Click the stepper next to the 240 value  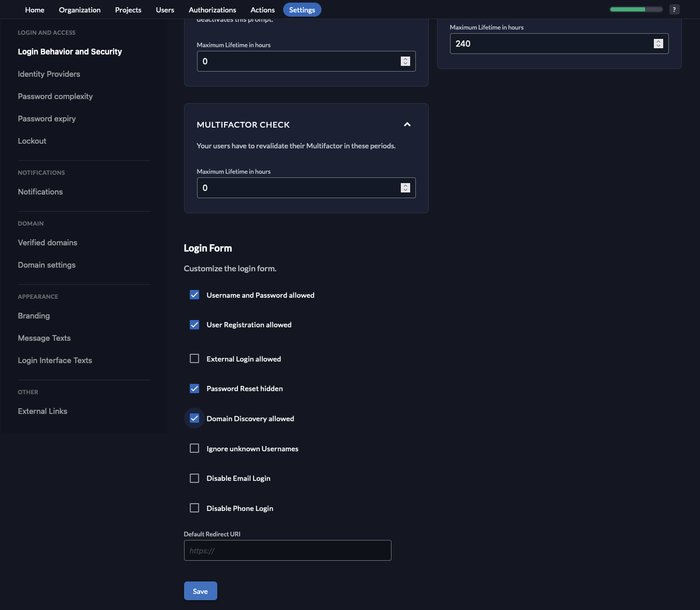point(658,44)
